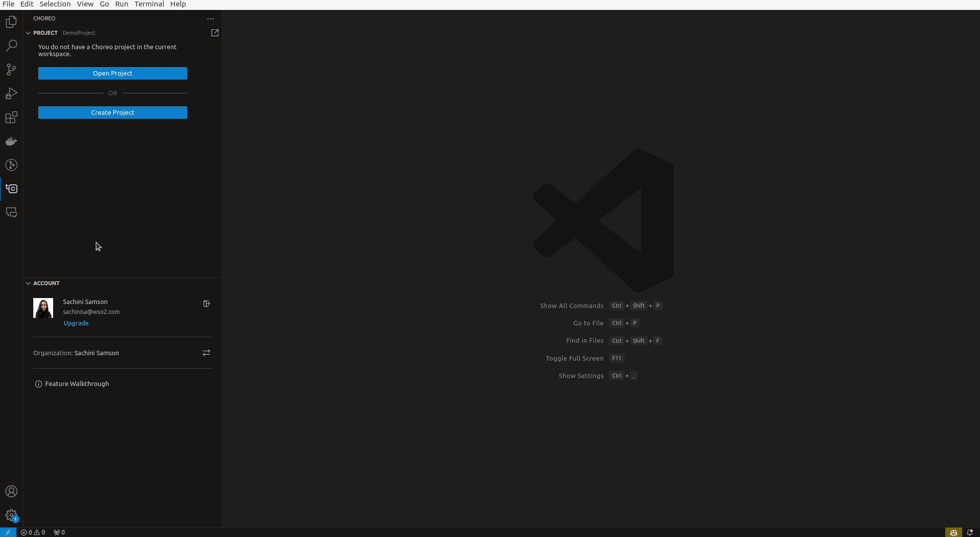
Task: Click the Create Project button
Action: [x=113, y=112]
